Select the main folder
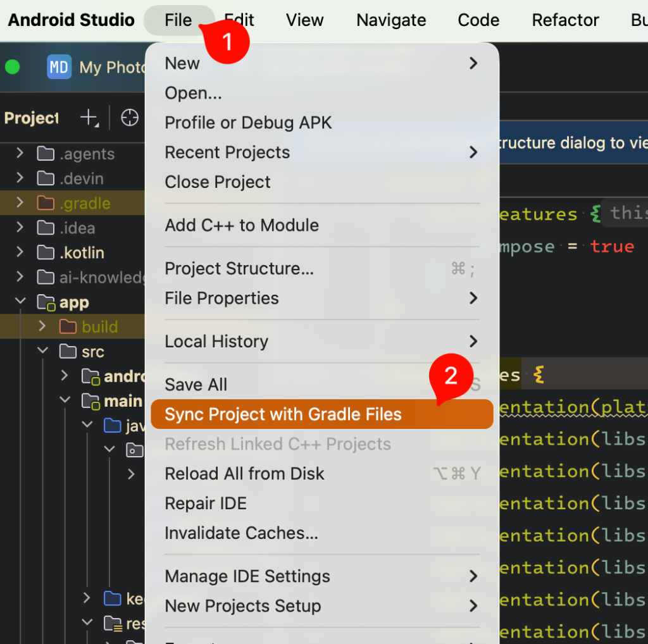This screenshot has width=648, height=644. tap(72, 400)
